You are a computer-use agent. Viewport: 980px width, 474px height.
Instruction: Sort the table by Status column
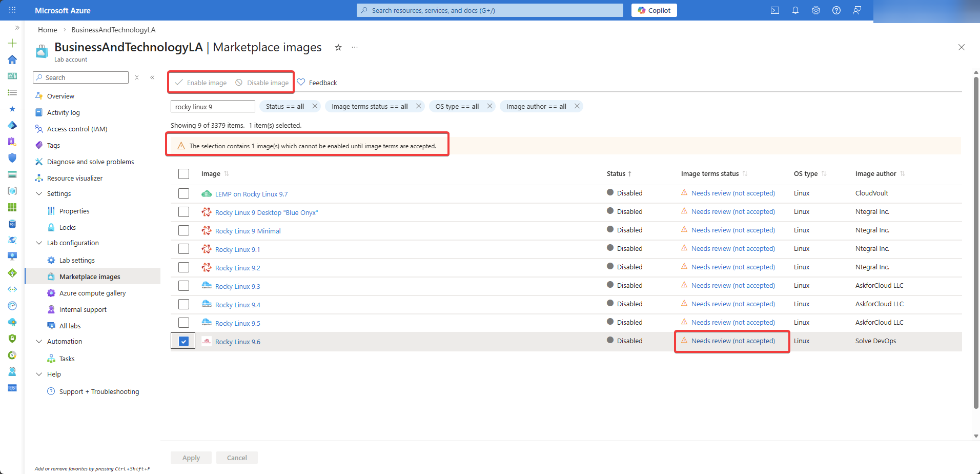pyautogui.click(x=619, y=174)
